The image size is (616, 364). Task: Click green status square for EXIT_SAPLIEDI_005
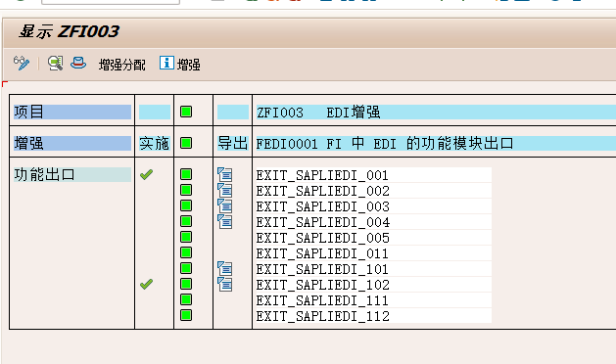click(x=186, y=237)
